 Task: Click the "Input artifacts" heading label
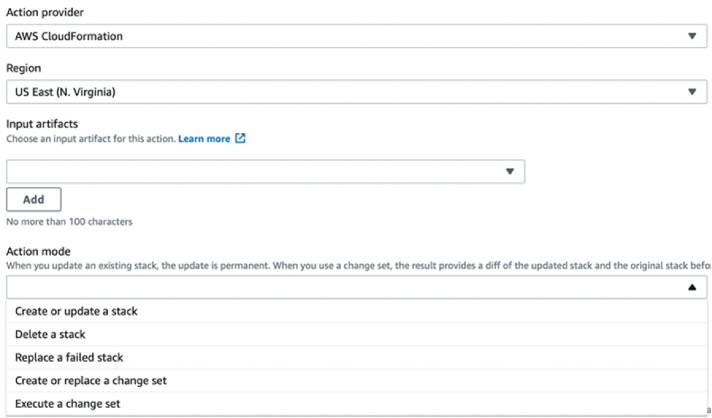coord(42,123)
